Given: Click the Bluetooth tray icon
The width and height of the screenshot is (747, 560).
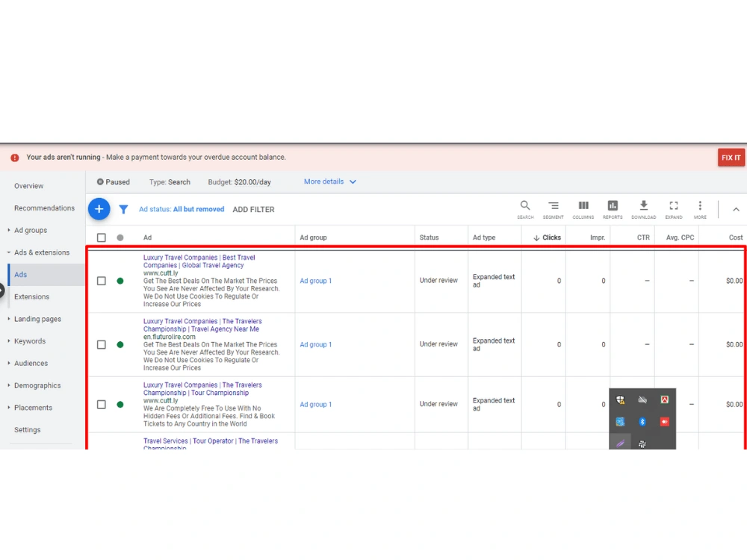Looking at the screenshot, I should (x=642, y=421).
